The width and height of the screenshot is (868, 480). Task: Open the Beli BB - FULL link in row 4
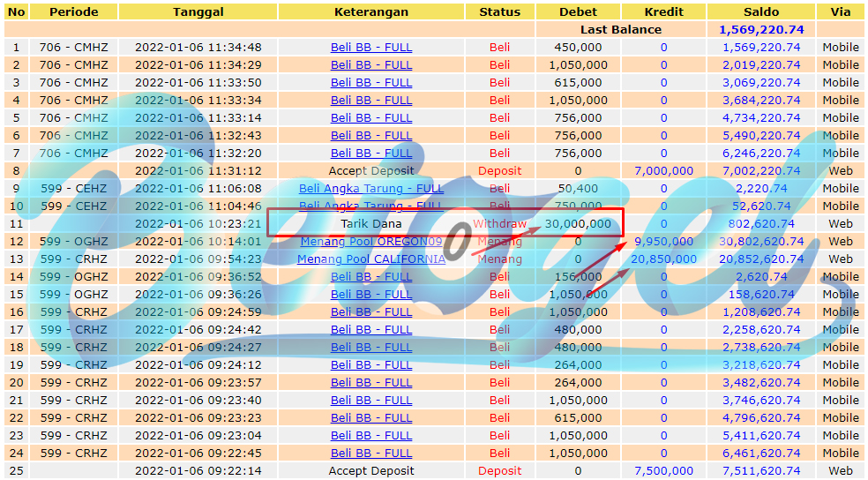370,101
